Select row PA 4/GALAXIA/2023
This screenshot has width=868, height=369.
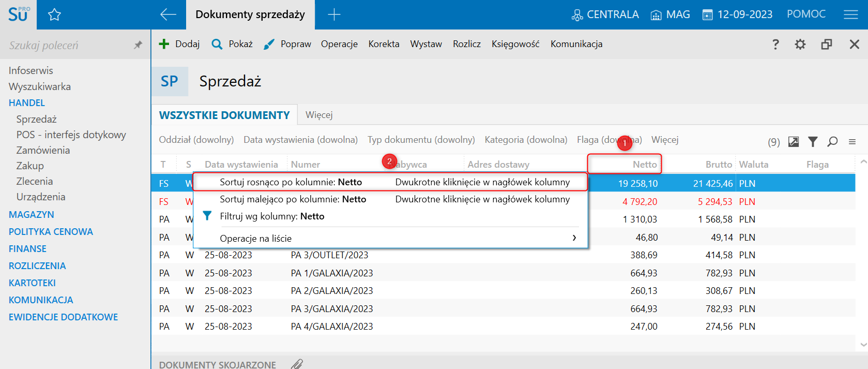503,326
